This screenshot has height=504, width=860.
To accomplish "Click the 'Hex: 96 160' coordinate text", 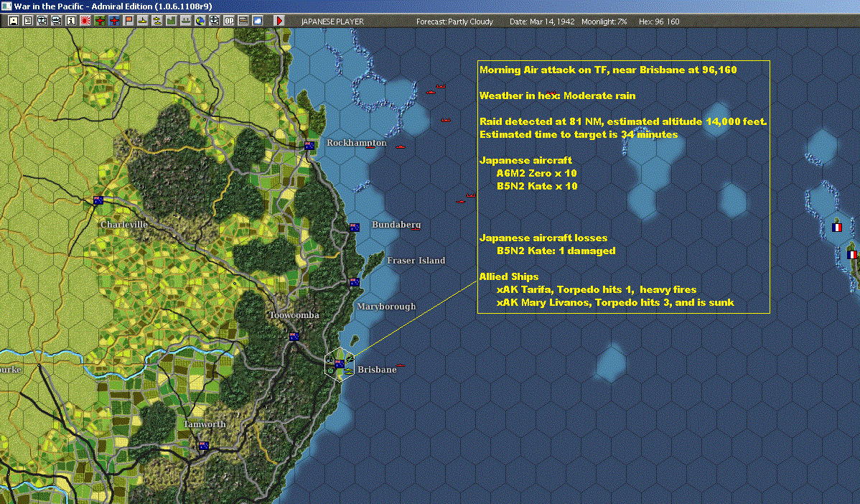I will coord(659,22).
